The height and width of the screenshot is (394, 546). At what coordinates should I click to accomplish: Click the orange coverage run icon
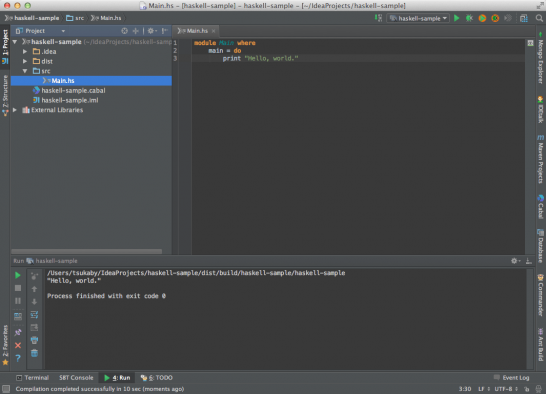click(482, 18)
